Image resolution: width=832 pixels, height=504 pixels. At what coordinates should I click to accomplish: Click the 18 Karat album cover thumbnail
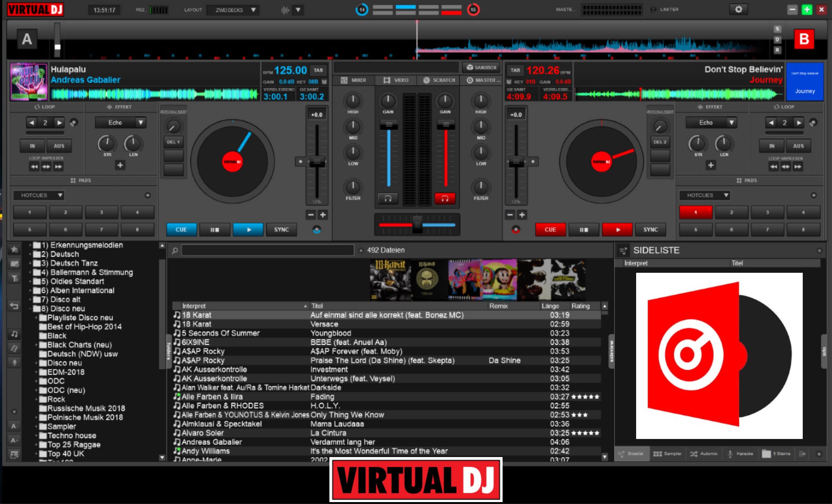click(390, 280)
